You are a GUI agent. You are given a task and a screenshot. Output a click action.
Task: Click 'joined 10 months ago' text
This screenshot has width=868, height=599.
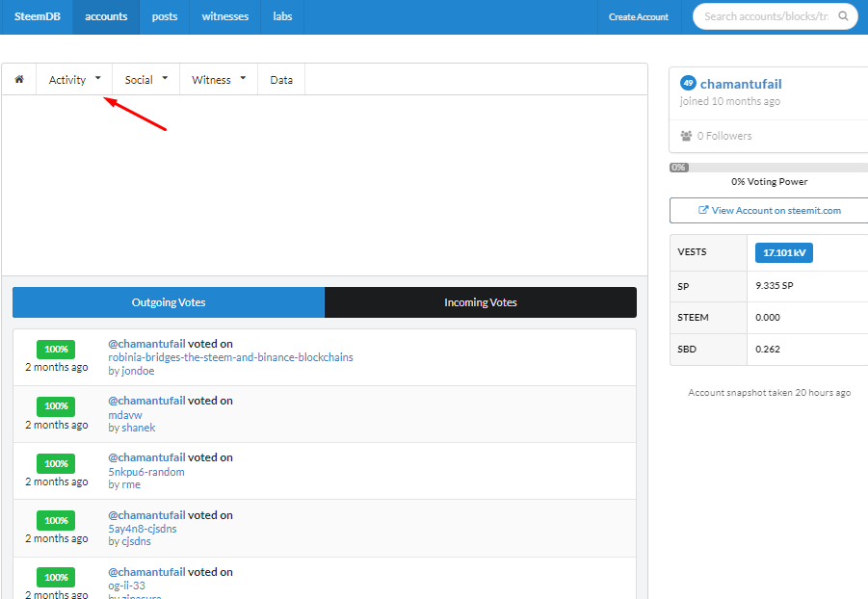pos(729,101)
